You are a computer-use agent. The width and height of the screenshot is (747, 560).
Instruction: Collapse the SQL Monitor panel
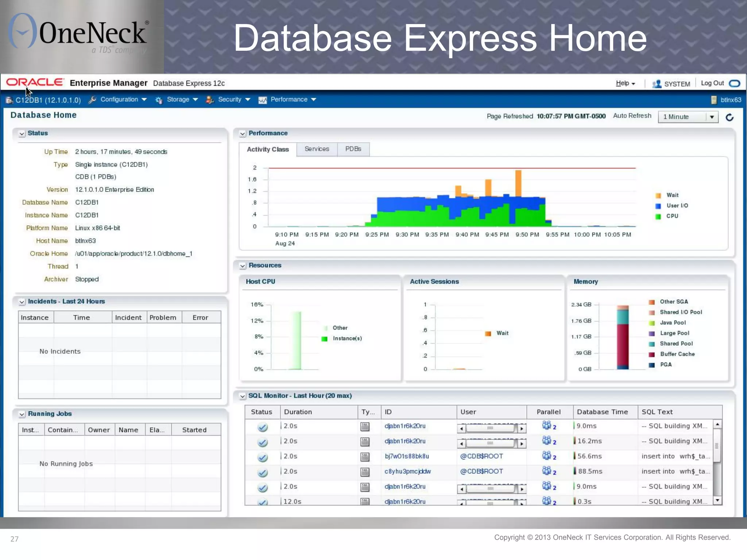click(243, 396)
